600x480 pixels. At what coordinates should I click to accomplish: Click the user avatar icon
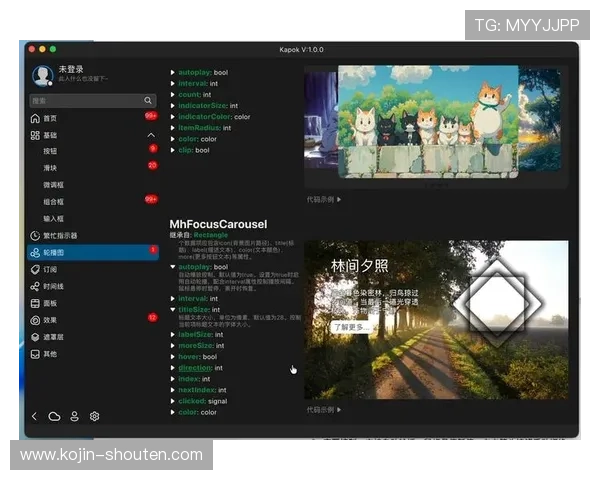point(42,74)
